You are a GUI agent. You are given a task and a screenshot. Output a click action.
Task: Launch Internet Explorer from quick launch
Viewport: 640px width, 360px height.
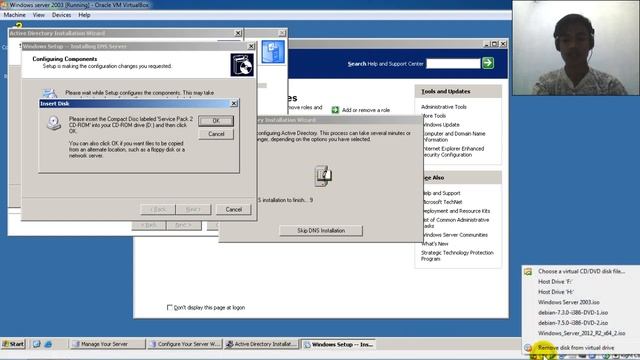click(x=48, y=344)
